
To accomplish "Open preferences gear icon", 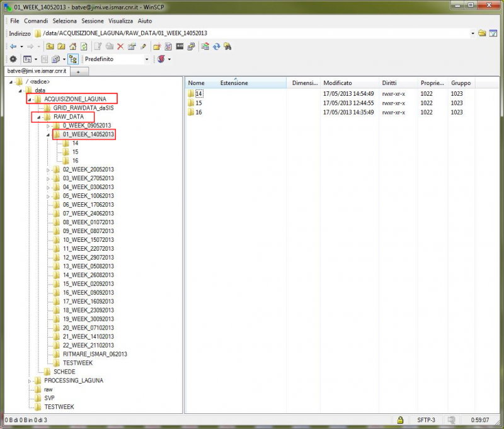I will [x=13, y=59].
